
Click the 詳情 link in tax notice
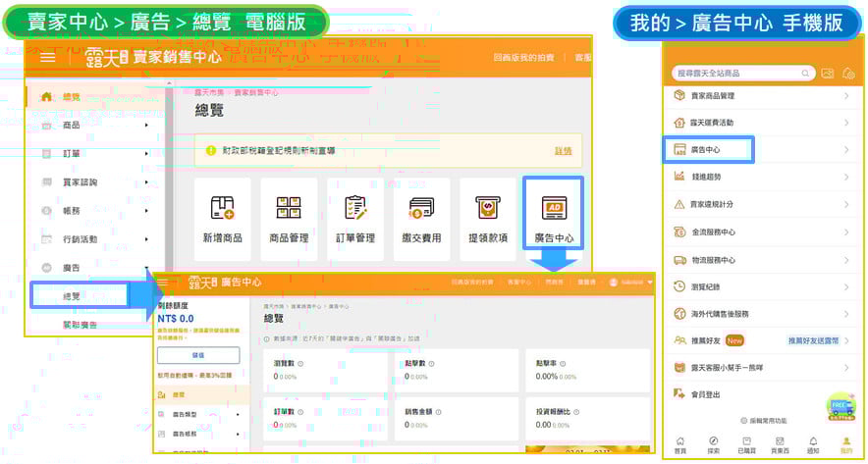click(563, 150)
